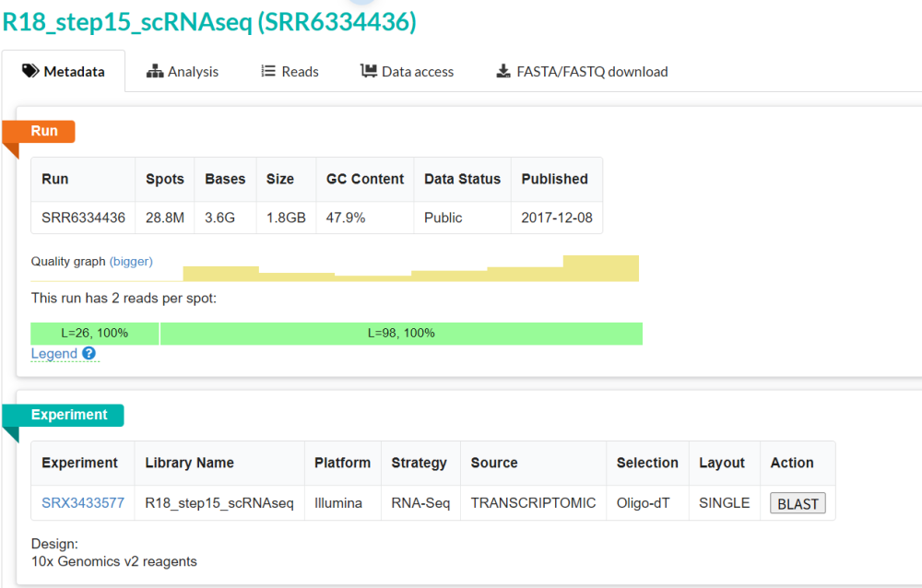Click the download icon for FASTA/FASTQ
Viewport: 922px width, 588px height.
[x=502, y=71]
